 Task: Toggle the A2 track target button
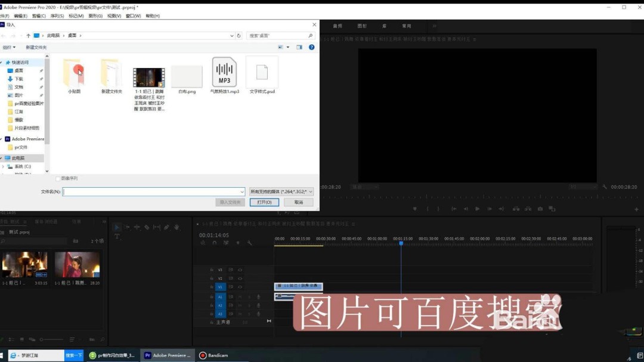coord(220,305)
